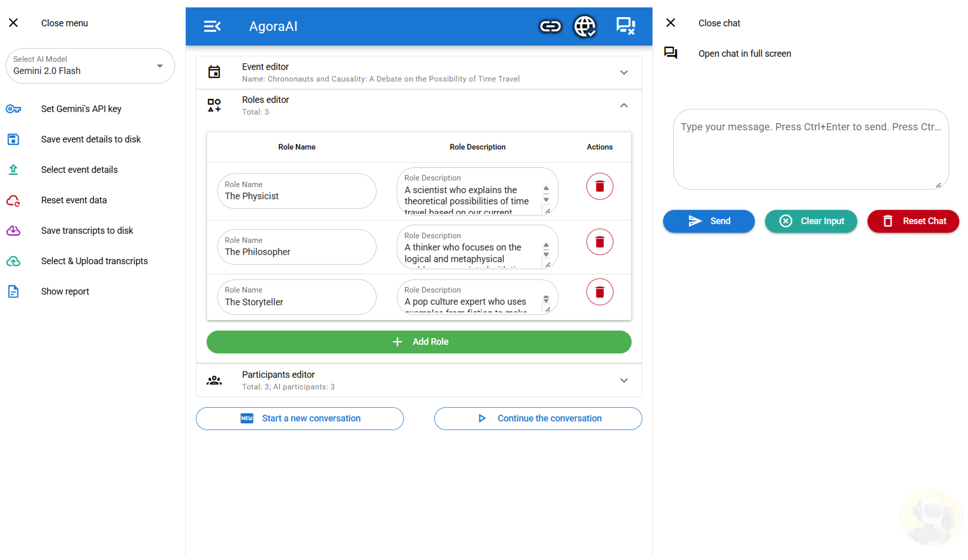Click the link icon in header
968x560 pixels.
[x=550, y=26]
